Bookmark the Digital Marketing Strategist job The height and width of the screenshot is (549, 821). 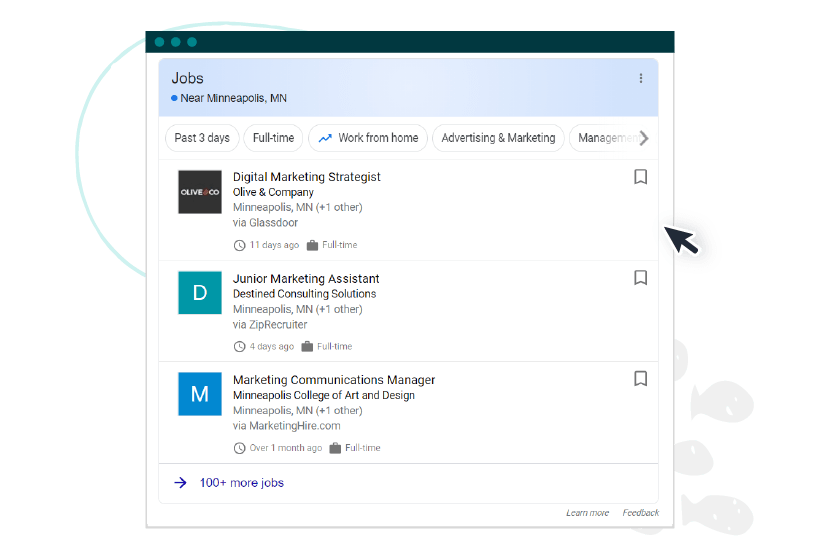point(640,177)
